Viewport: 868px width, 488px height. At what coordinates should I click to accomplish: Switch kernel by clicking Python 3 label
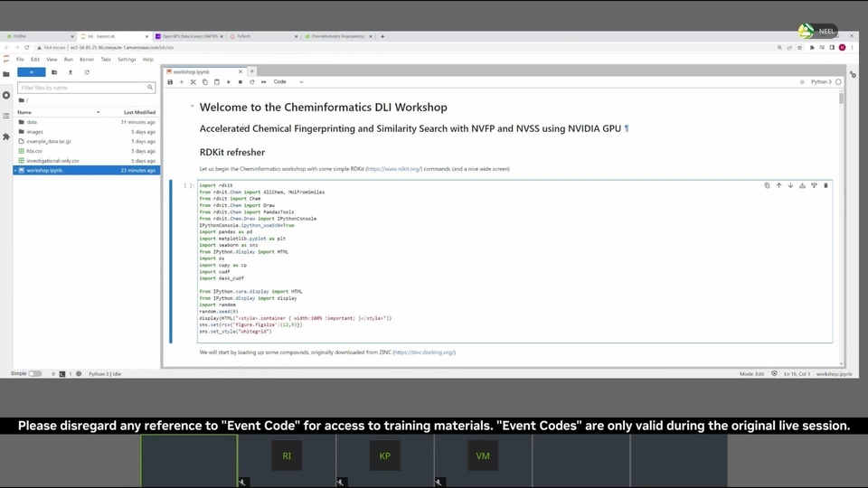click(x=821, y=82)
